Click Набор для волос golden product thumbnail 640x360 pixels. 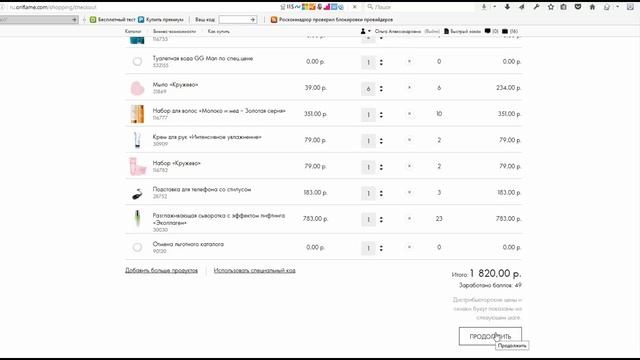tap(137, 114)
